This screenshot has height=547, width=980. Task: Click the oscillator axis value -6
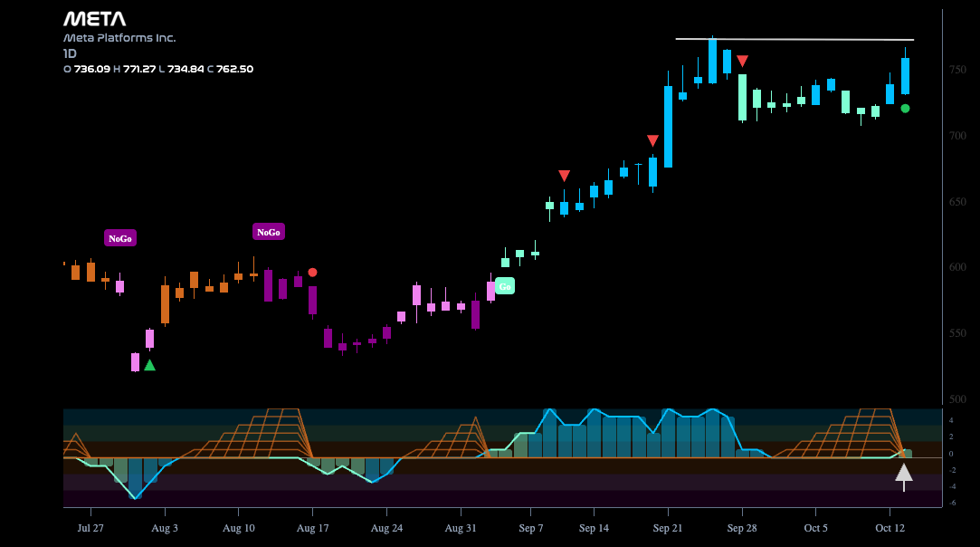click(x=953, y=503)
